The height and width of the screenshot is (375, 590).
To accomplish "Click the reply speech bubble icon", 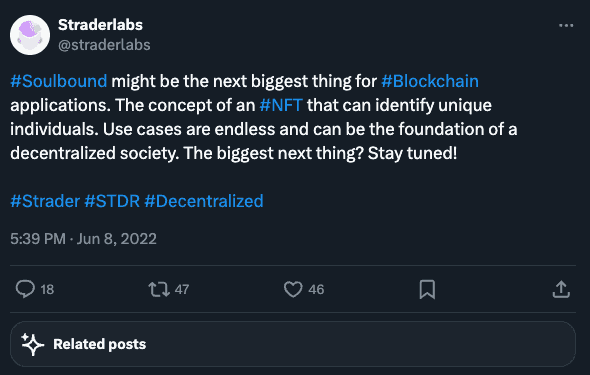I will tap(25, 289).
